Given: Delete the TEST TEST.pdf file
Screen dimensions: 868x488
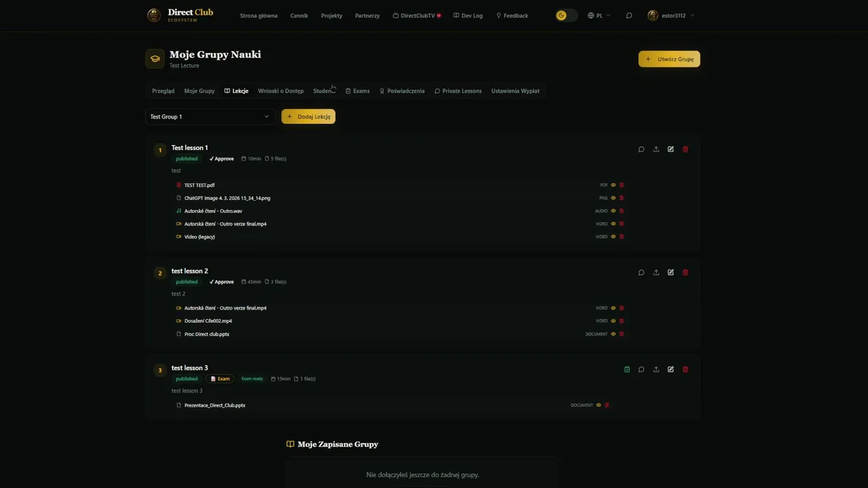Looking at the screenshot, I should click(621, 185).
